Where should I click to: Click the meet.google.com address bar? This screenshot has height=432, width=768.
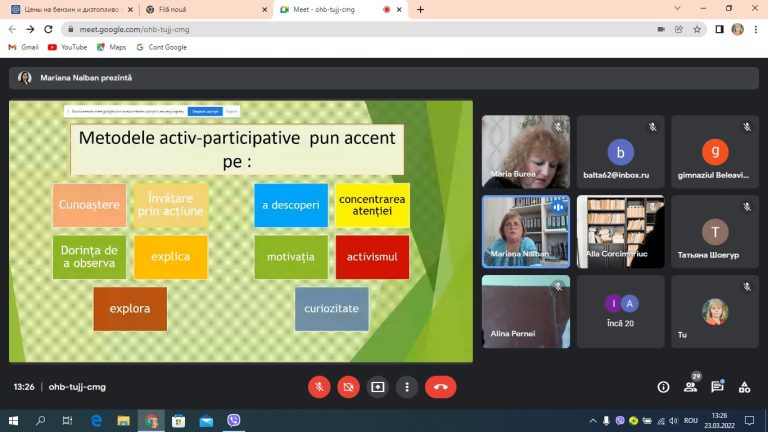click(x=360, y=29)
